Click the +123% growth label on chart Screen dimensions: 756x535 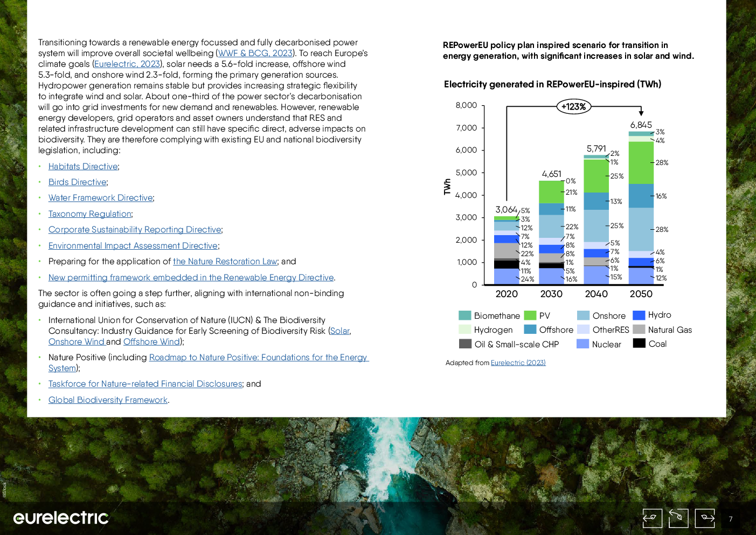click(574, 107)
